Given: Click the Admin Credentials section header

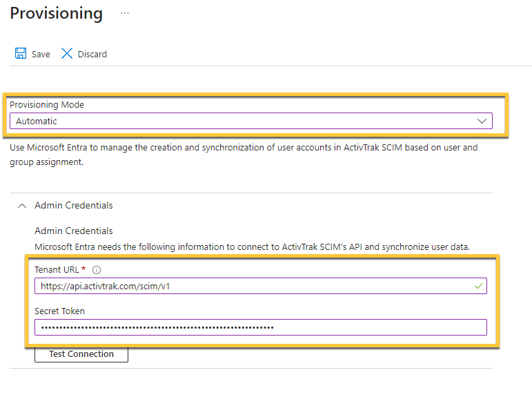Looking at the screenshot, I should click(74, 206).
